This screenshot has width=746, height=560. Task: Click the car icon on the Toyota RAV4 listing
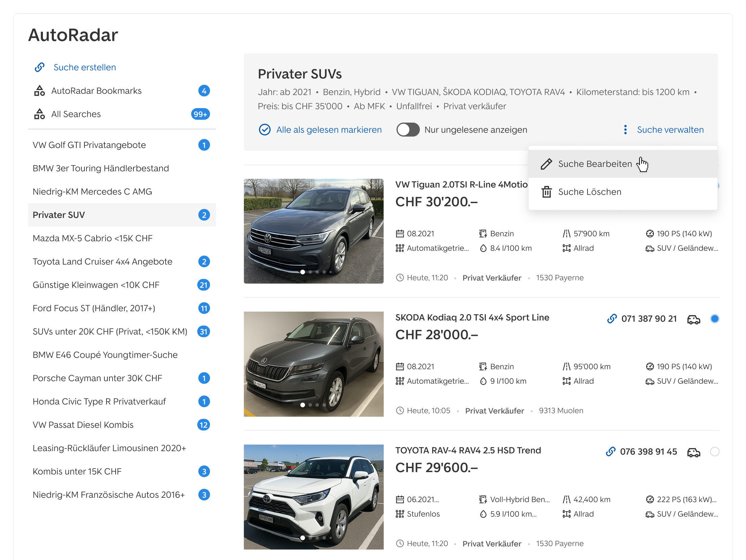coord(694,452)
